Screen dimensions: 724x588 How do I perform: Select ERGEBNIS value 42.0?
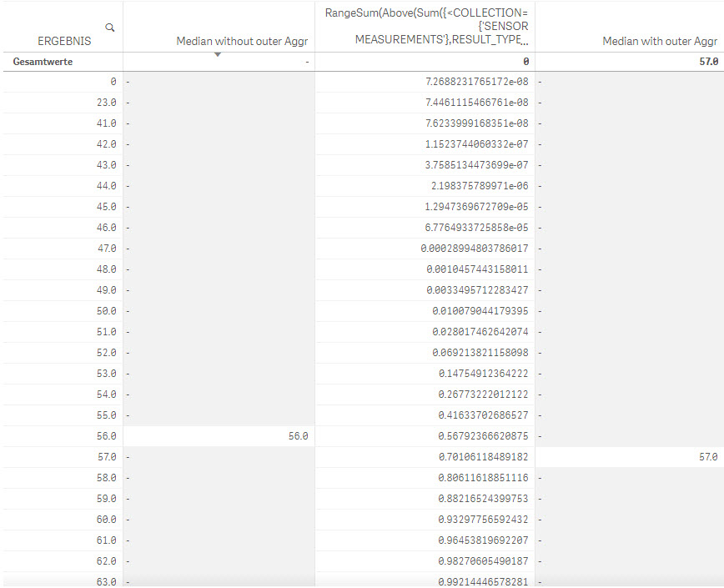(x=107, y=144)
